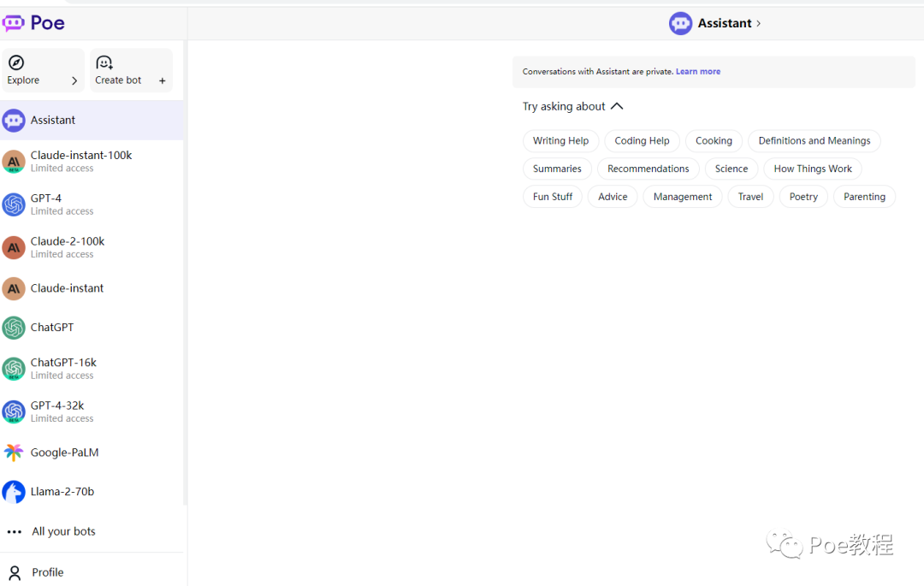Click Limited access under GPT-4-32k
The width and height of the screenshot is (924, 586).
(62, 418)
